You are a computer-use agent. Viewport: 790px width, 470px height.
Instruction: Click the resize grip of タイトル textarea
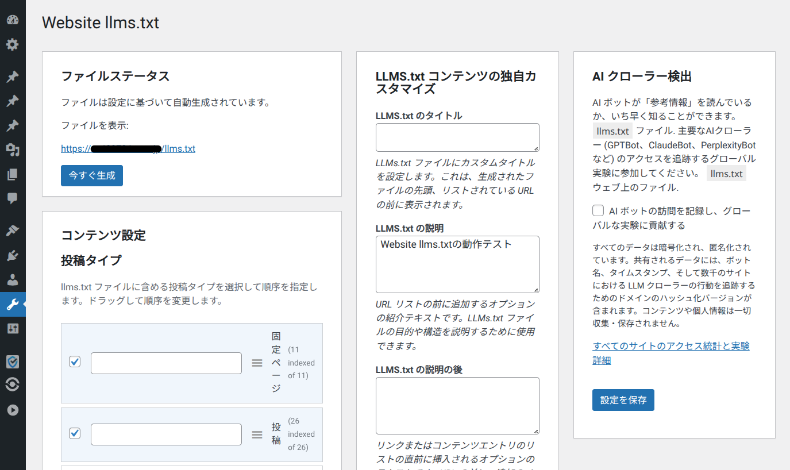pyautogui.click(x=536, y=148)
